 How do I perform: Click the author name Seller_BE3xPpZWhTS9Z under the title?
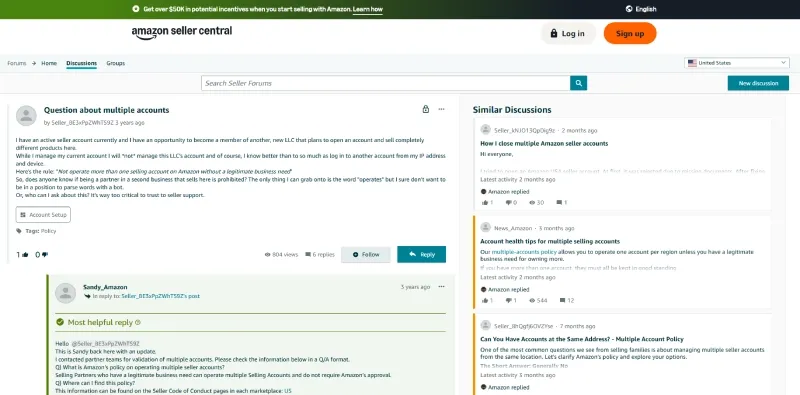82,123
